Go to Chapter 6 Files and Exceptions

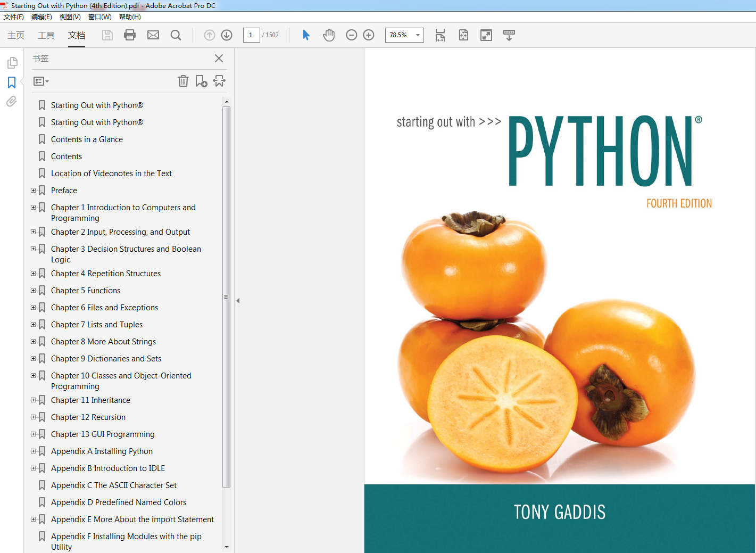104,308
